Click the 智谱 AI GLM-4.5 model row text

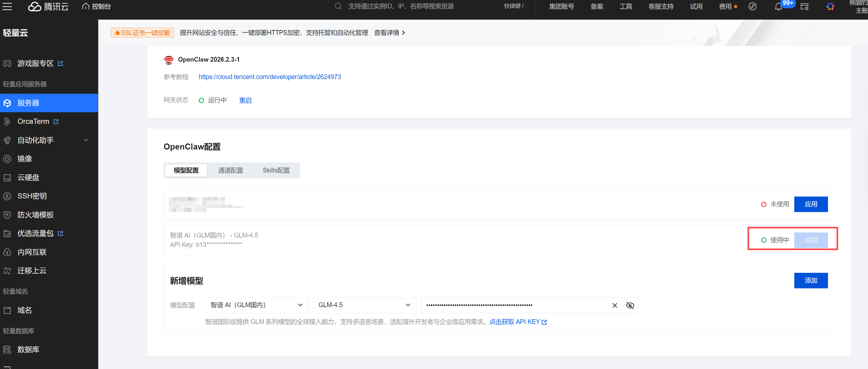(214, 235)
